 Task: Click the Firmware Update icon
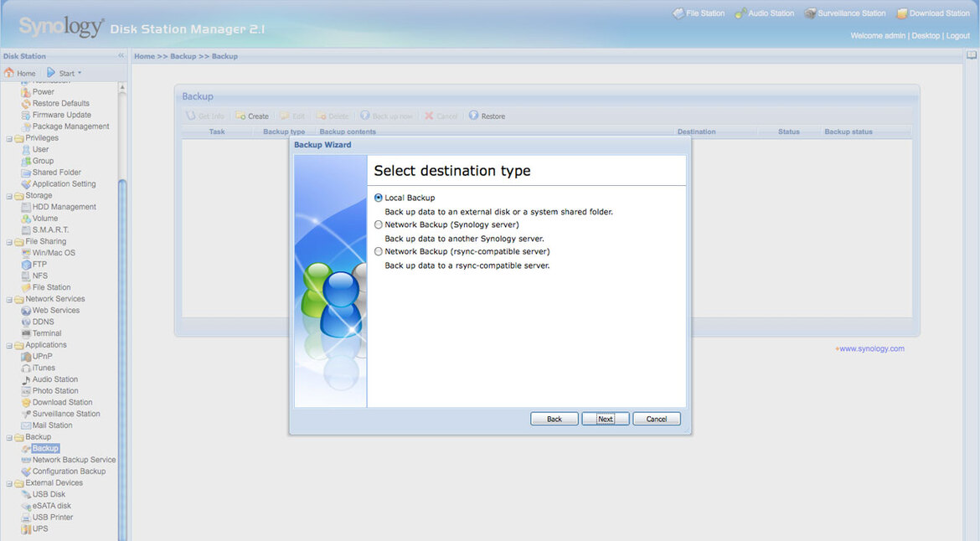click(x=26, y=115)
